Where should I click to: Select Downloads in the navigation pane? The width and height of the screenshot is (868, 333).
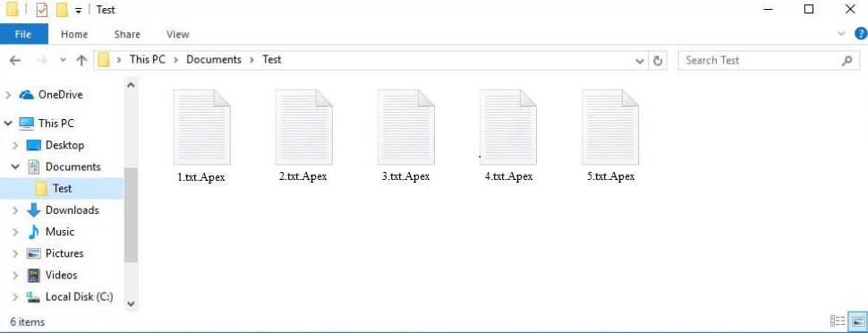pyautogui.click(x=72, y=210)
